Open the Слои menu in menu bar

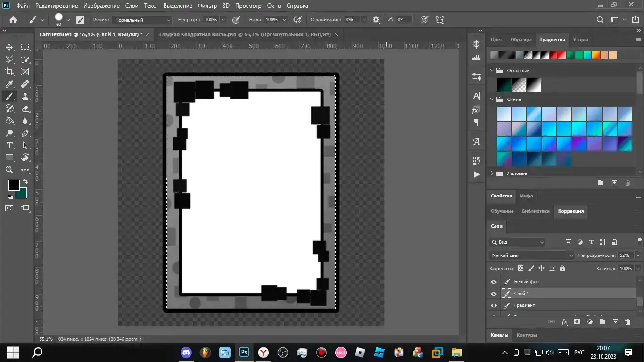(132, 6)
